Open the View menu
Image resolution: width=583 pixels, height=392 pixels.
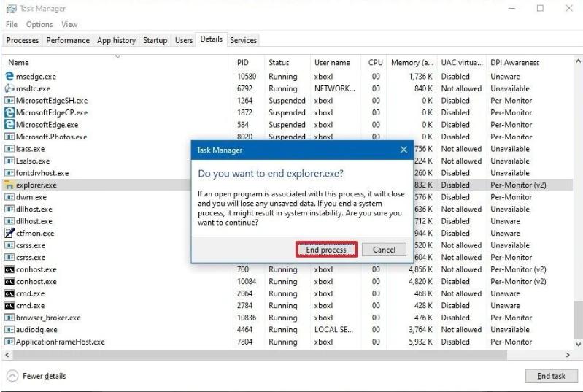tap(69, 25)
